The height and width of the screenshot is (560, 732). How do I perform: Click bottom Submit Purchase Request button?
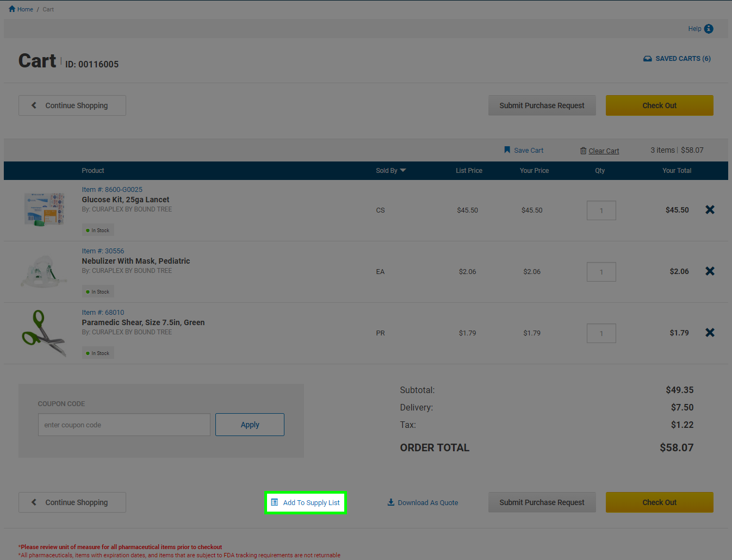coord(542,502)
